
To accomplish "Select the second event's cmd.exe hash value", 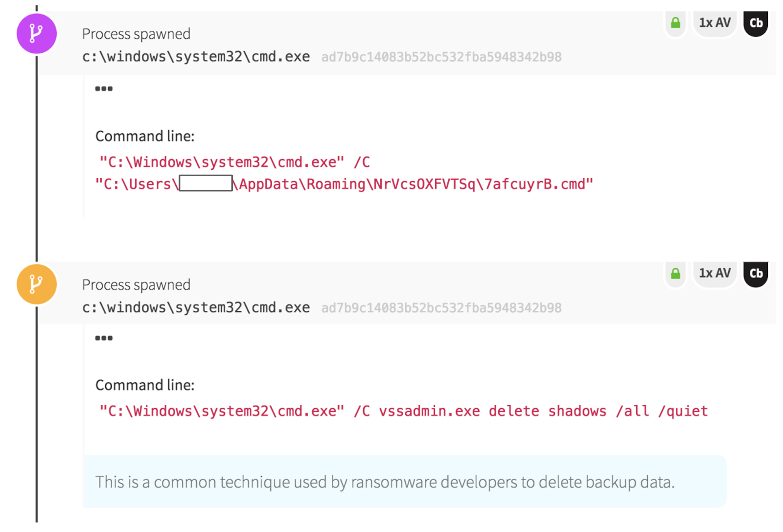I will [441, 308].
